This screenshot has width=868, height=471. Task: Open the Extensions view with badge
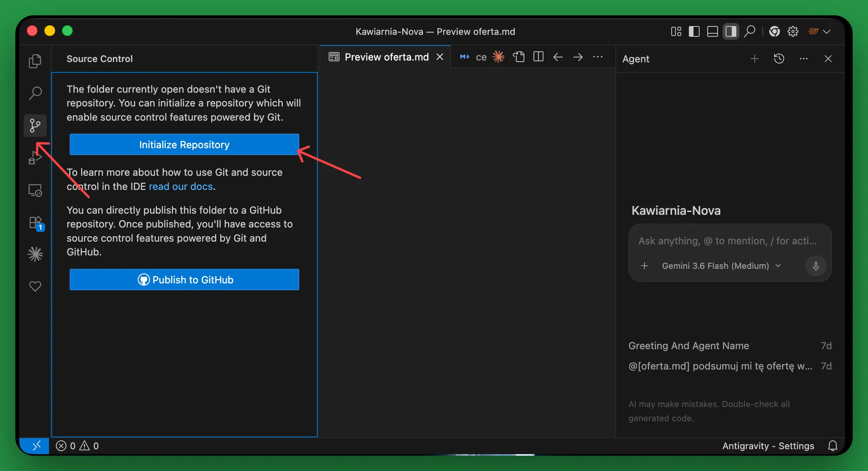point(36,223)
